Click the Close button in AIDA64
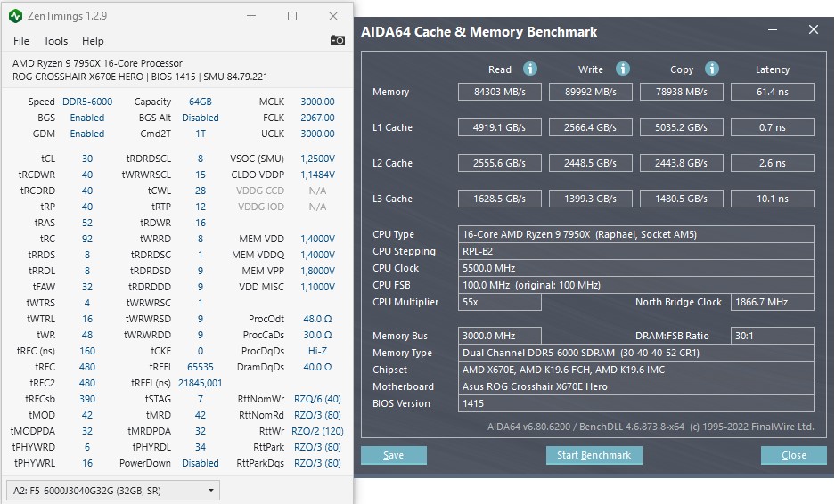The image size is (835, 504). pyautogui.click(x=793, y=455)
